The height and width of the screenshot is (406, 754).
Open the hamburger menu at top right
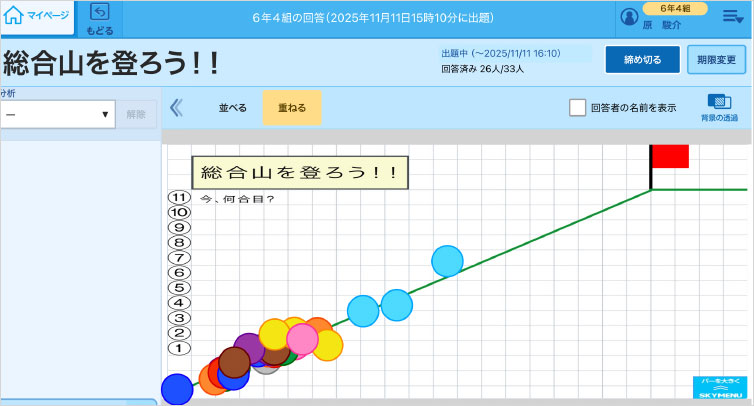coord(731,16)
